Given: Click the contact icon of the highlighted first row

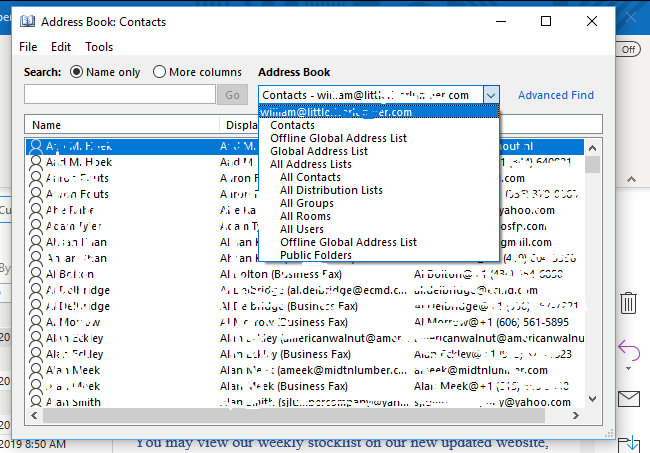Looking at the screenshot, I should 36,146.
